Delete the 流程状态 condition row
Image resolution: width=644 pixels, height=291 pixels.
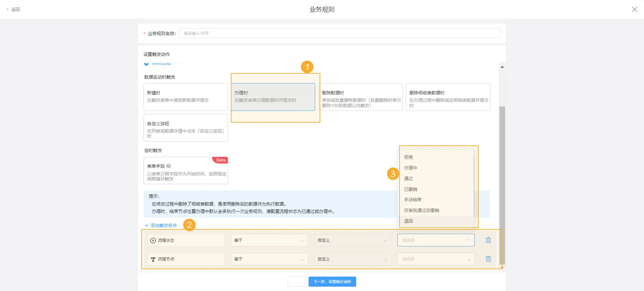coord(488,240)
